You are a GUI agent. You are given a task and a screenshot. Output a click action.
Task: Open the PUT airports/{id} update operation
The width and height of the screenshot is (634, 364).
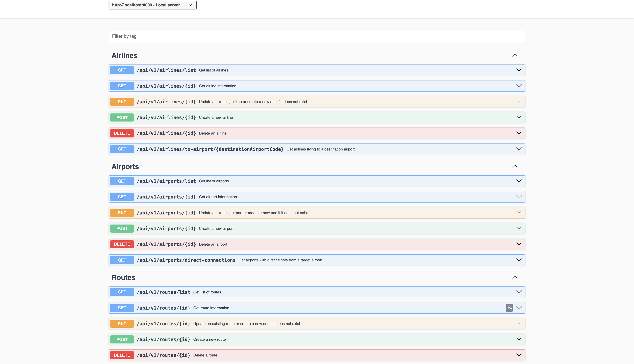[x=253, y=213]
